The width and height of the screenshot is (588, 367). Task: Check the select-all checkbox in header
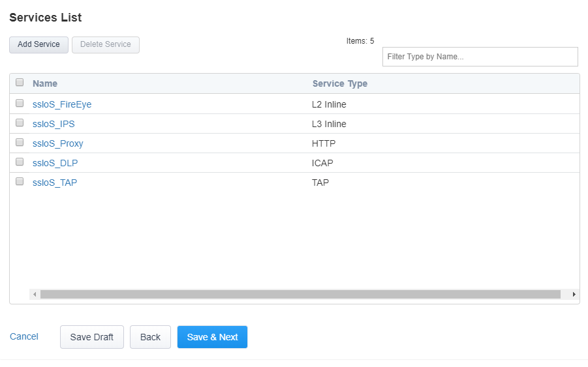(20, 82)
